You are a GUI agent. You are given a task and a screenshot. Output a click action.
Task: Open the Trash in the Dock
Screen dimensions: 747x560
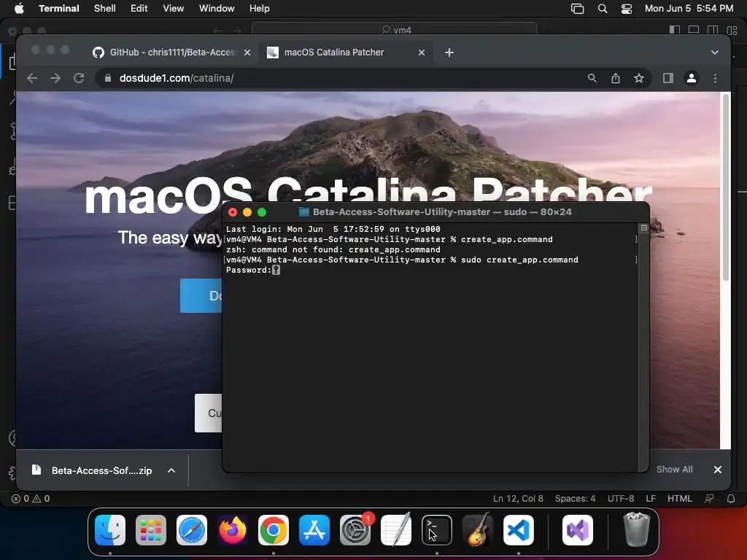[636, 530]
